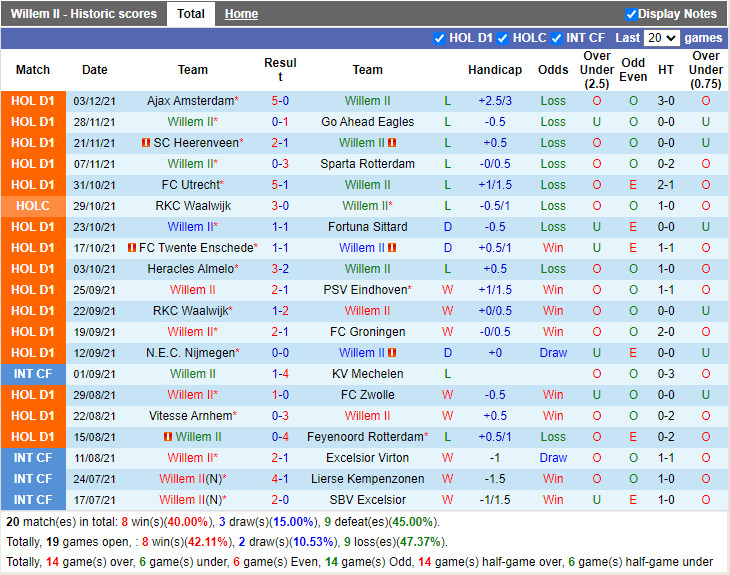This screenshot has height=575, width=730.
Task: Click the date 03/12/21
Action: pos(94,101)
